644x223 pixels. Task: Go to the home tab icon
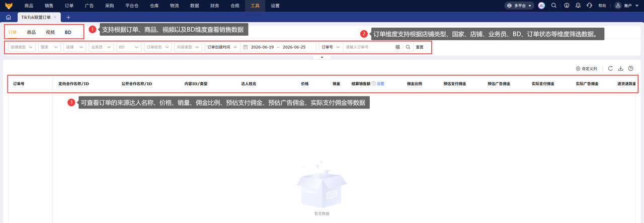click(9, 17)
